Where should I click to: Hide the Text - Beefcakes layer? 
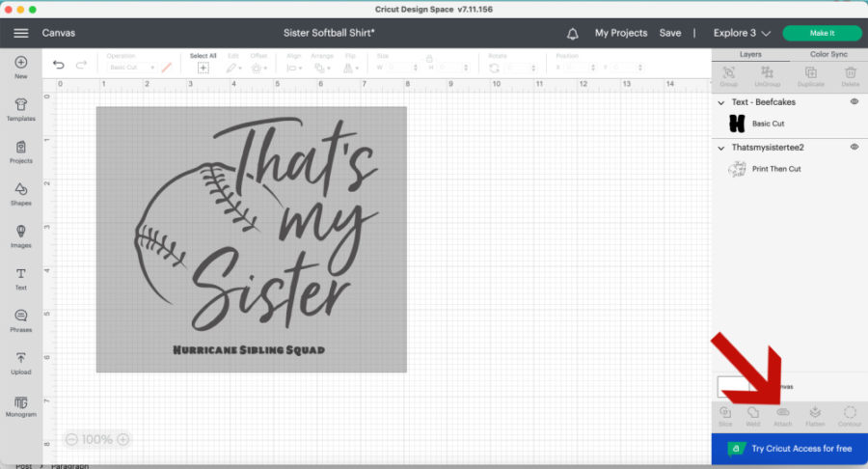tap(854, 101)
